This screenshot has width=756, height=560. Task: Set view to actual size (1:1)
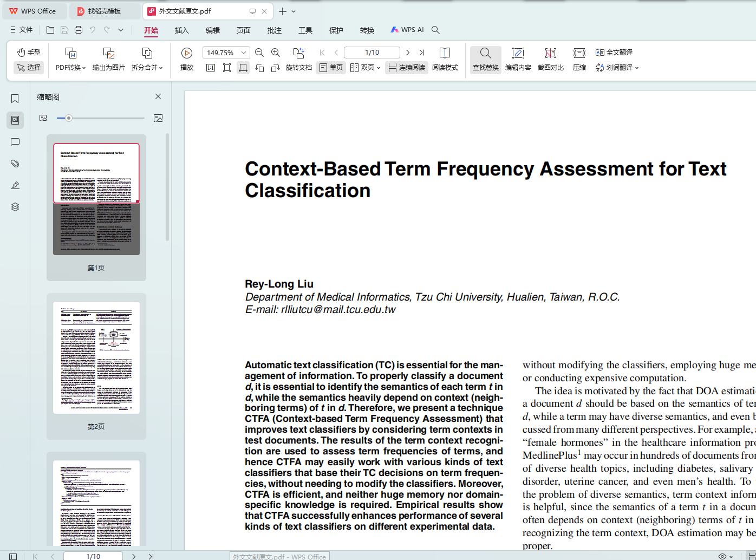[211, 68]
